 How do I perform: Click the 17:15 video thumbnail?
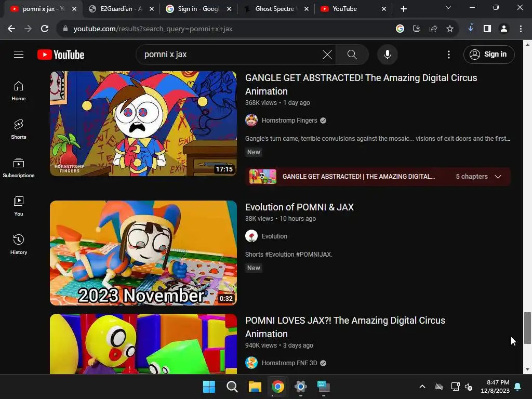[x=143, y=124]
